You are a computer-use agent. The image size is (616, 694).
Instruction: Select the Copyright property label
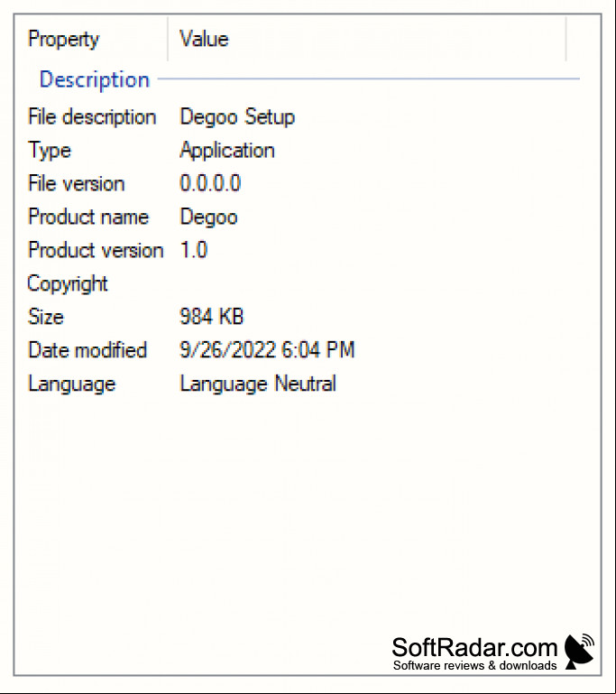coord(68,283)
